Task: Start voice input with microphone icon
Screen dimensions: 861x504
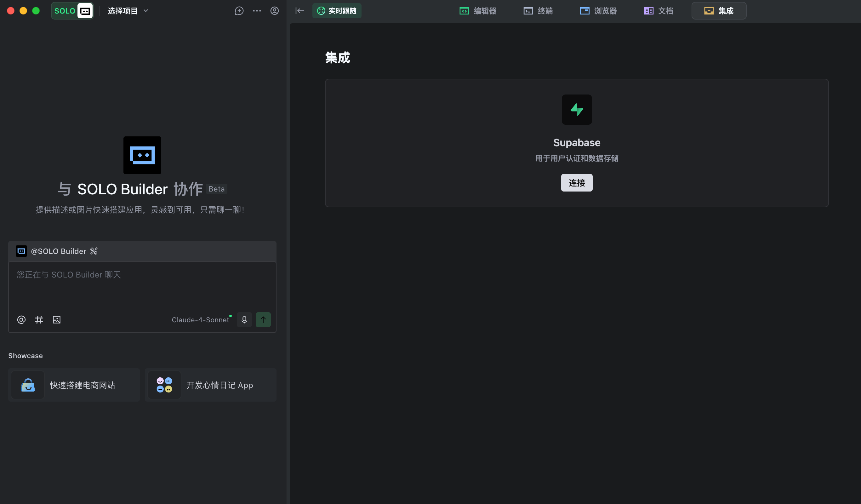Action: 244,320
